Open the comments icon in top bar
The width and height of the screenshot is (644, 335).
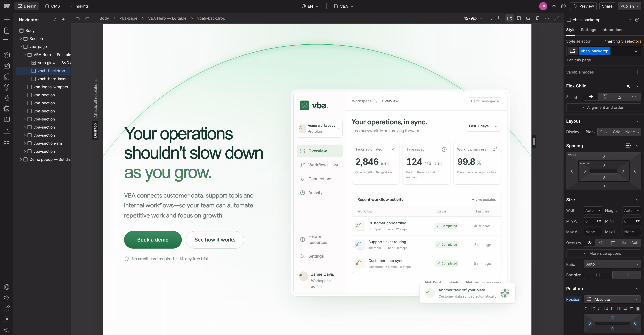point(563,6)
